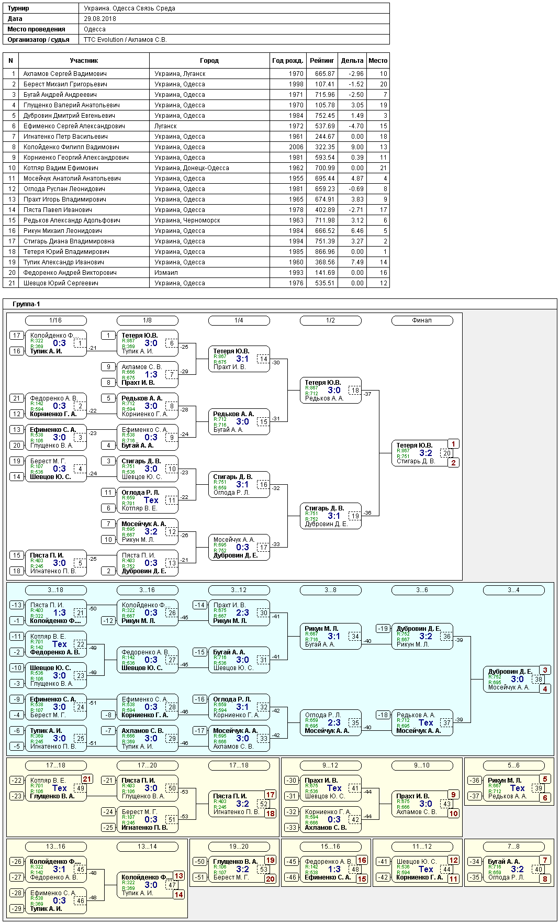Viewport: 560px width, 924px height.
Task: Click the 19...20 round label
Action: pos(239,847)
